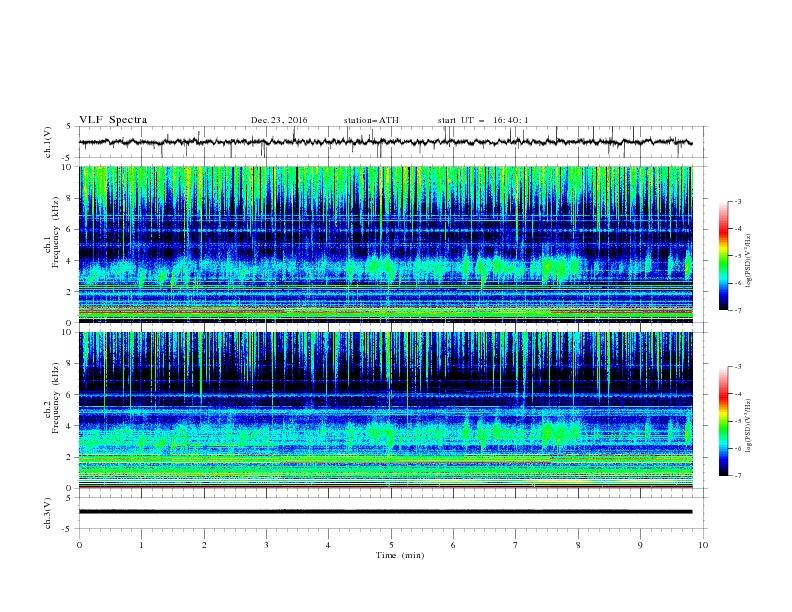Click the ch.2 spectrogram color bar

[x=723, y=421]
